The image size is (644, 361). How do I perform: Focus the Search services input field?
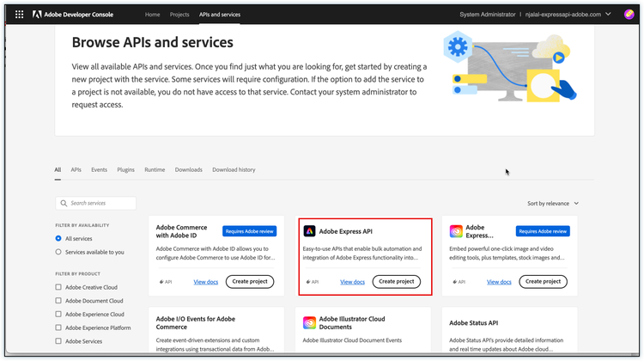[x=95, y=203]
